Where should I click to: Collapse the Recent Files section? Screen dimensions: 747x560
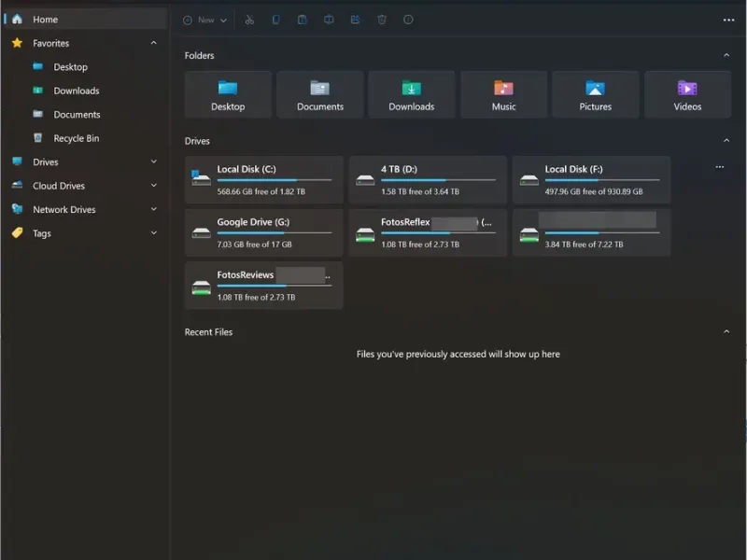click(726, 332)
